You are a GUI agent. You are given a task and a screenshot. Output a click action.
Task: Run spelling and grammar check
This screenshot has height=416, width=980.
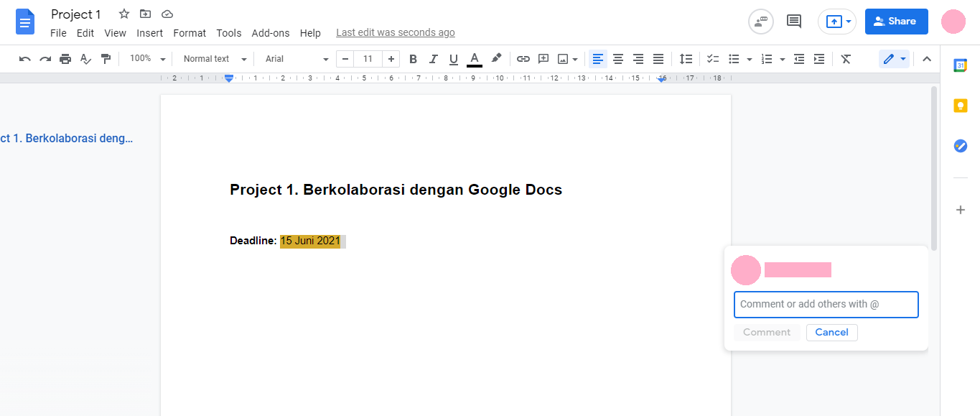pyautogui.click(x=85, y=59)
